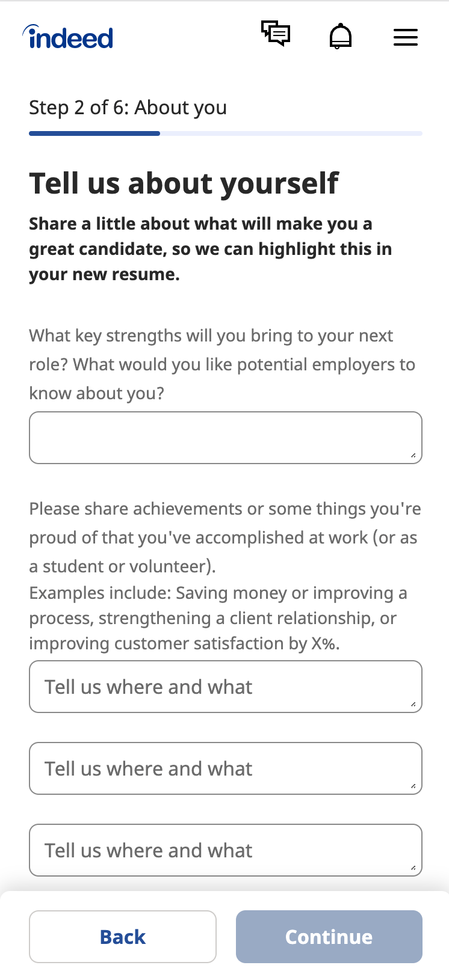The height and width of the screenshot is (980, 449).
Task: Click the second achievement field resize handle
Action: (413, 786)
